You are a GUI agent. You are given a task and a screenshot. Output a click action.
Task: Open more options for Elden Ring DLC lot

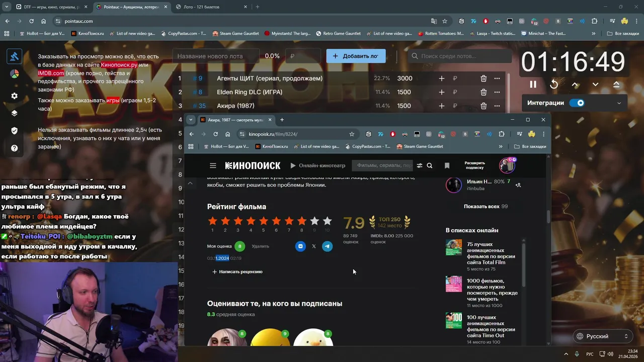point(497,92)
